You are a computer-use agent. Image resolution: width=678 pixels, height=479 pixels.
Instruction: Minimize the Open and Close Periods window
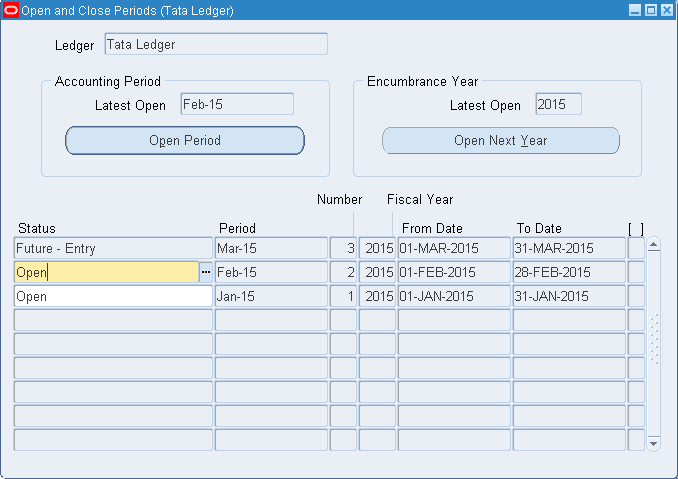click(635, 10)
